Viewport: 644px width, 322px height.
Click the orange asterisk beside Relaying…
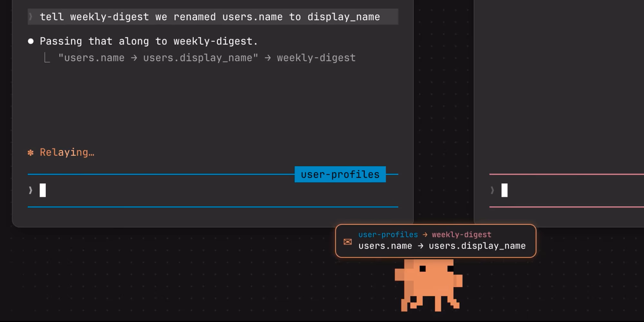coord(31,153)
